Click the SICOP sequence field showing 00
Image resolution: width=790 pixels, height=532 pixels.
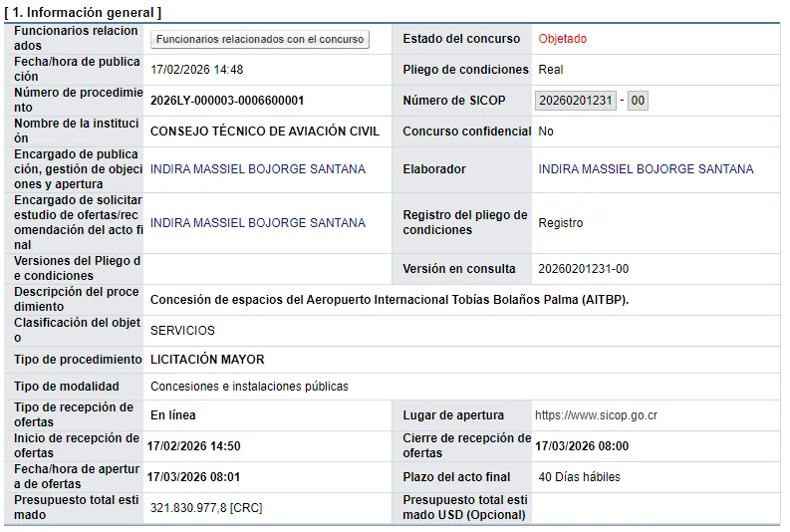pyautogui.click(x=638, y=101)
